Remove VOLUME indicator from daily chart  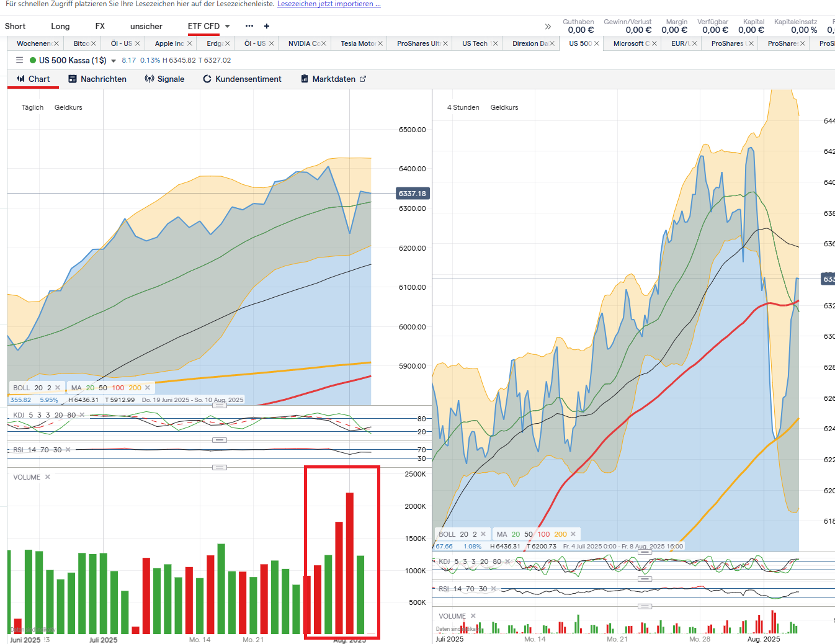point(48,477)
